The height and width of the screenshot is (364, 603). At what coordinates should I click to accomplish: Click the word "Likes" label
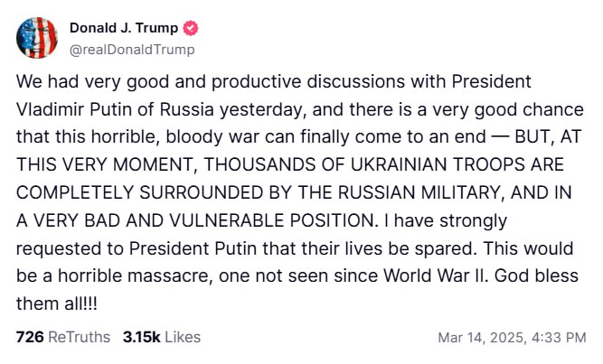tap(183, 337)
